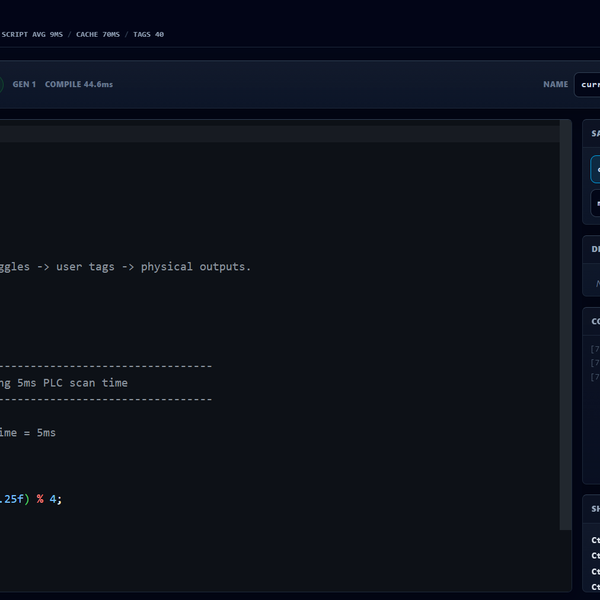
Task: Click the highlighted top line of the editor
Action: click(x=280, y=134)
